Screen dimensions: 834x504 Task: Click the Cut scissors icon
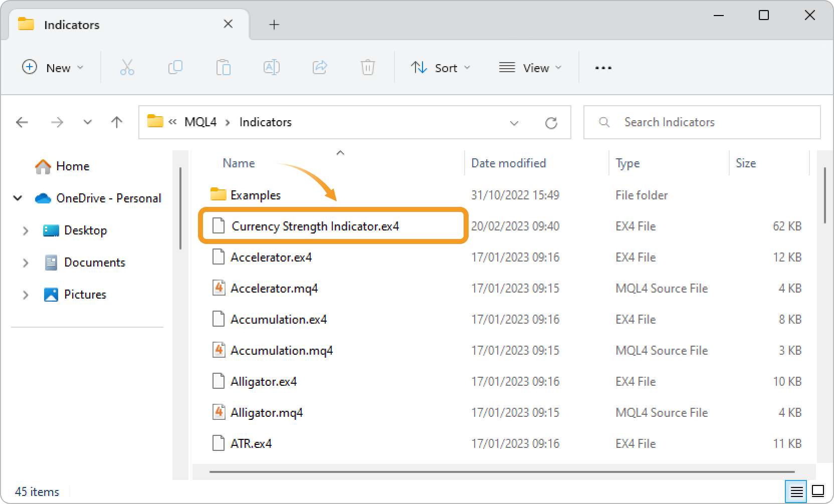click(127, 67)
